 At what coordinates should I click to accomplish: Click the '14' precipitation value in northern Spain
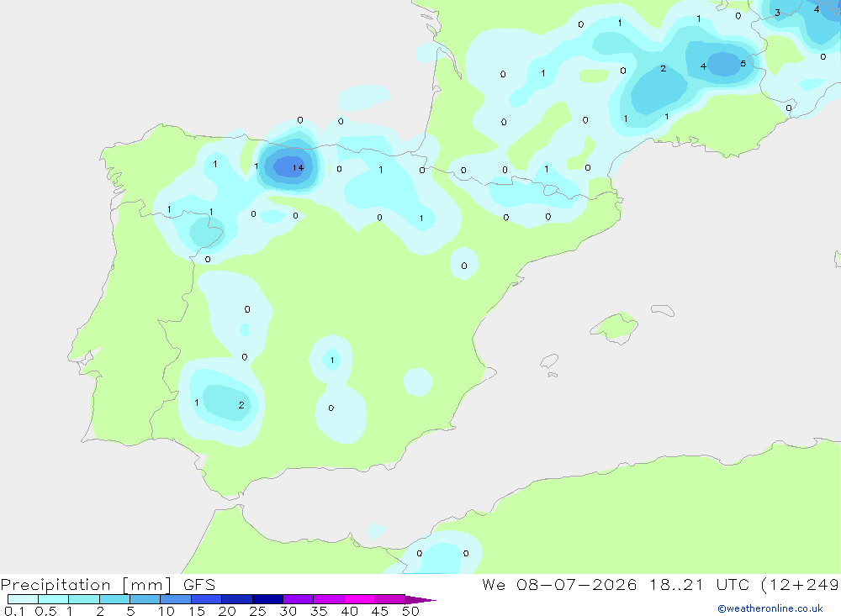298,168
